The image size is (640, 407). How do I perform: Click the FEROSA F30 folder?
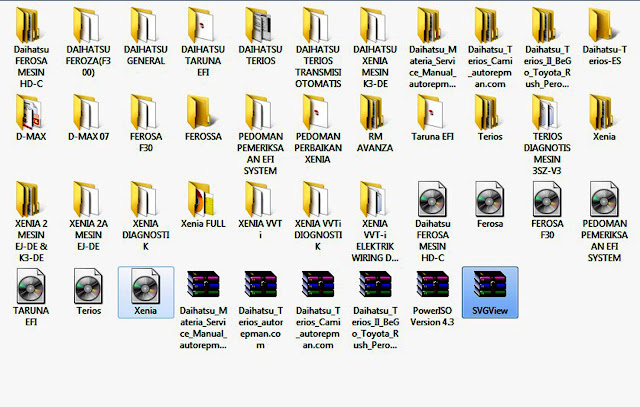146,124
